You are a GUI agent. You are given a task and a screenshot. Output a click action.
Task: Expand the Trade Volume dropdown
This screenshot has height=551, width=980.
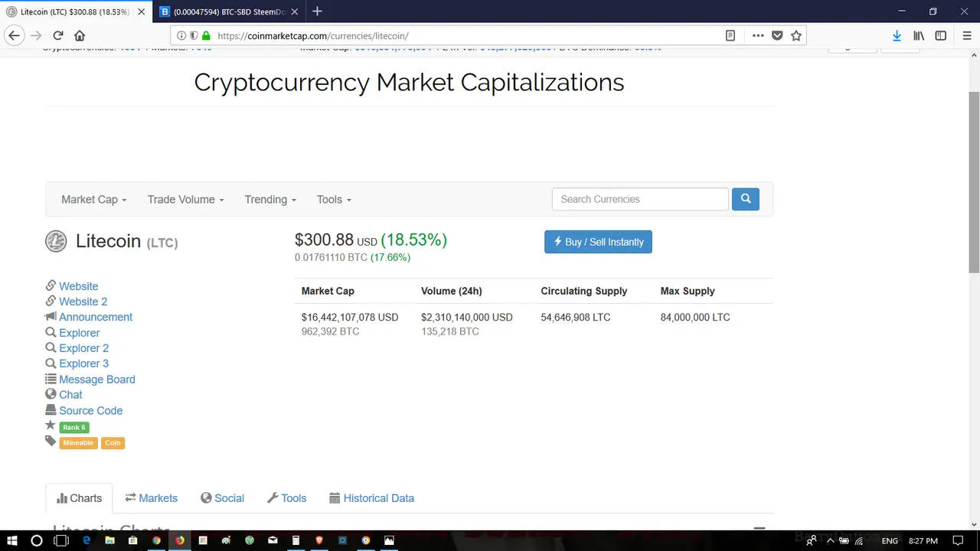pyautogui.click(x=185, y=199)
